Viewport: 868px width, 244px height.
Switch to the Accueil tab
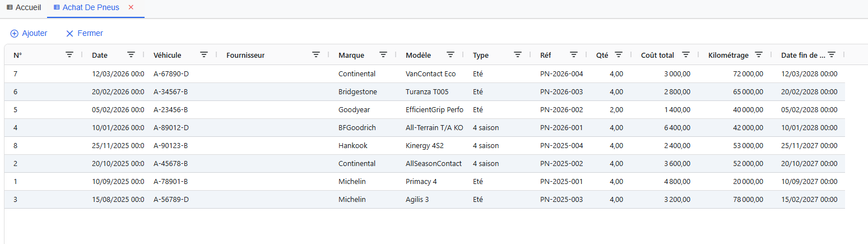[x=24, y=7]
